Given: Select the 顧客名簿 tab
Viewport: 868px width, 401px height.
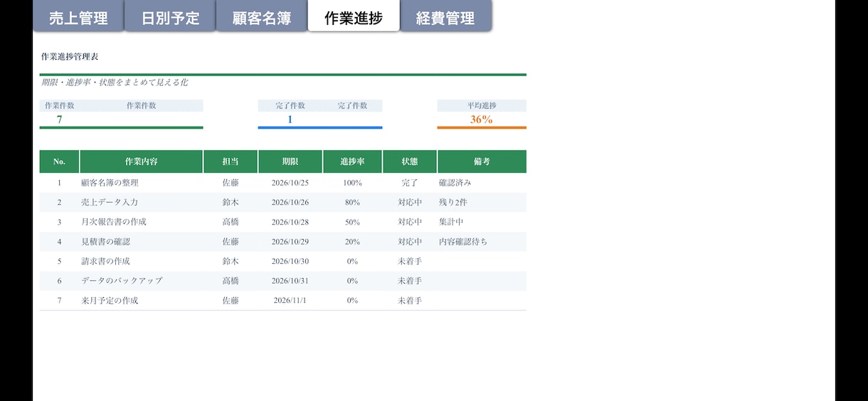Looking at the screenshot, I should [x=262, y=16].
